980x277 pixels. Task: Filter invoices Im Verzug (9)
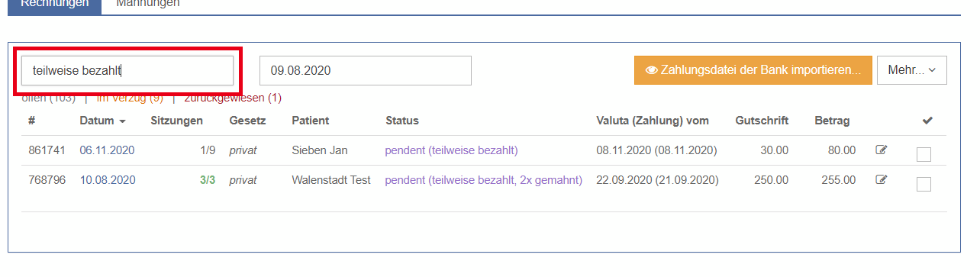(130, 98)
